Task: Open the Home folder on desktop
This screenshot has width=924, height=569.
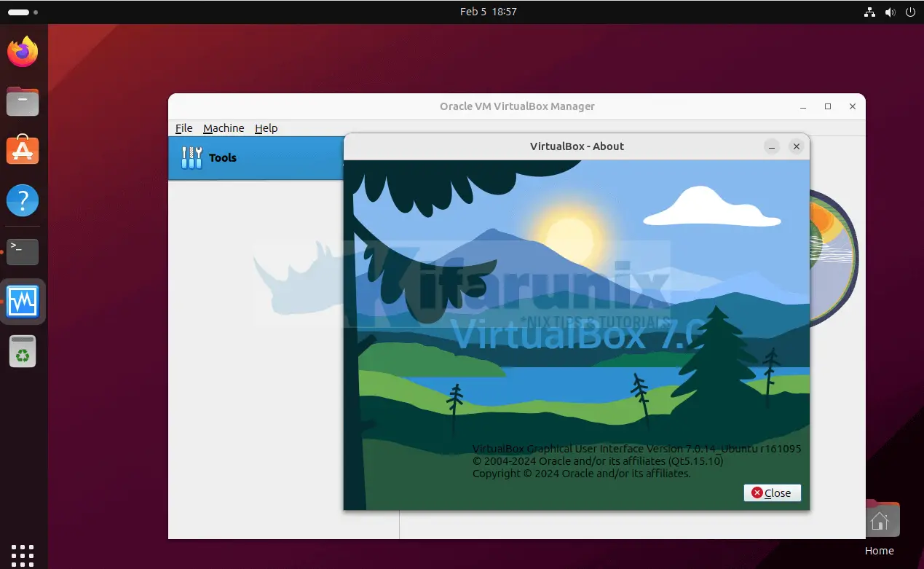Action: [879, 522]
